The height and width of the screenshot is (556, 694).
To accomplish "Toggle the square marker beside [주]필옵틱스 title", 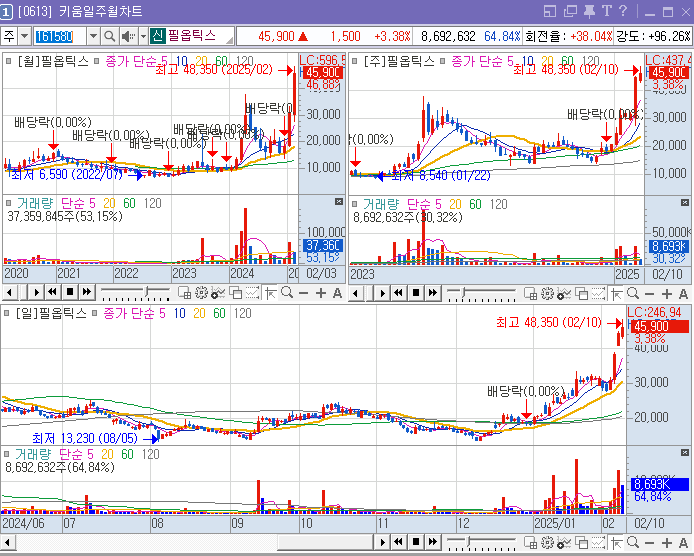I will [x=355, y=61].
